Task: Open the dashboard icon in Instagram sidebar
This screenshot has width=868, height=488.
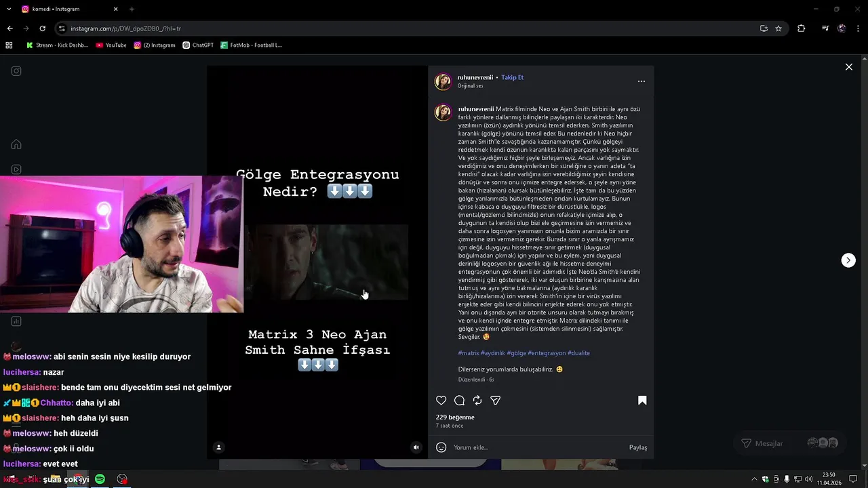Action: (16, 321)
